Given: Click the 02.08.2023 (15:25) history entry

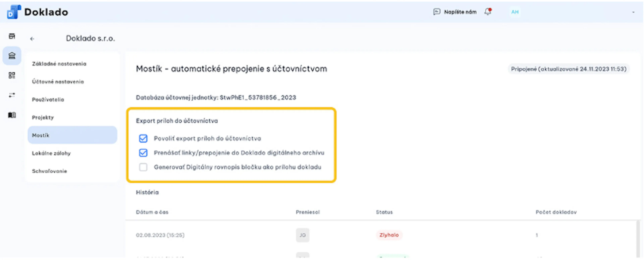Looking at the screenshot, I should click(160, 235).
